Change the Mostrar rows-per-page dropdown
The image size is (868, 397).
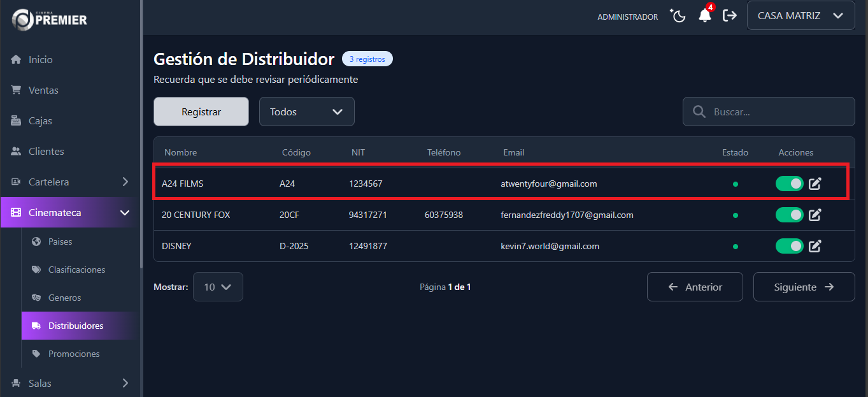click(218, 287)
